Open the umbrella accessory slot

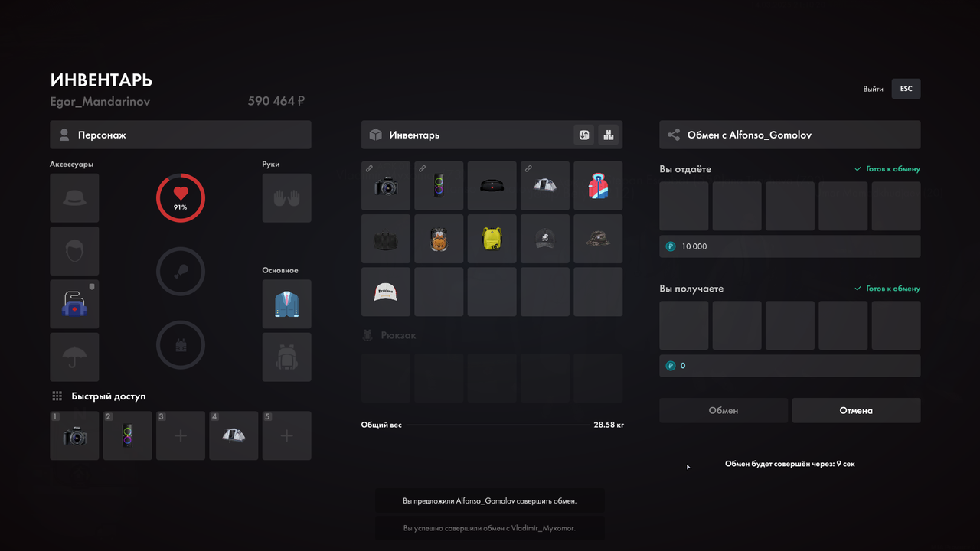74,357
